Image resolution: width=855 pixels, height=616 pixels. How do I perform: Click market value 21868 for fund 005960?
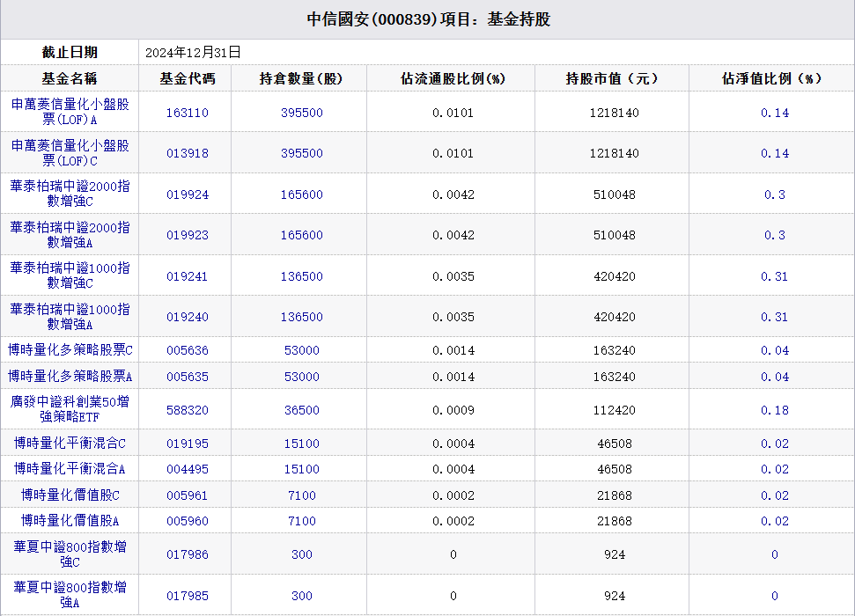pos(614,521)
